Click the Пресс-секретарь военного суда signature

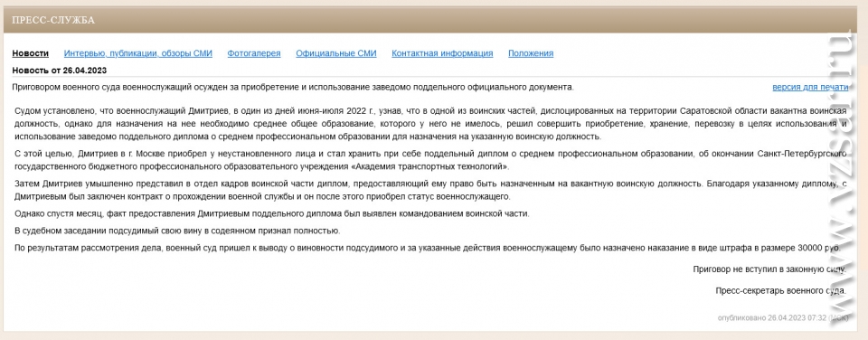click(780, 290)
